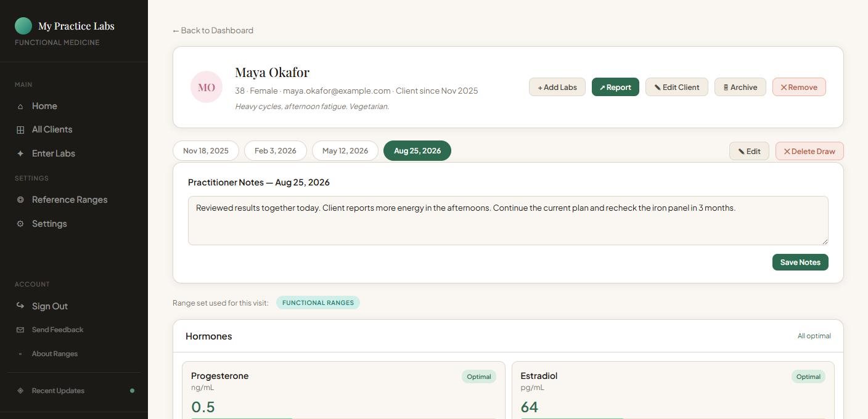The height and width of the screenshot is (419, 868).
Task: Click the My Practice Labs green logo
Action: click(x=23, y=26)
